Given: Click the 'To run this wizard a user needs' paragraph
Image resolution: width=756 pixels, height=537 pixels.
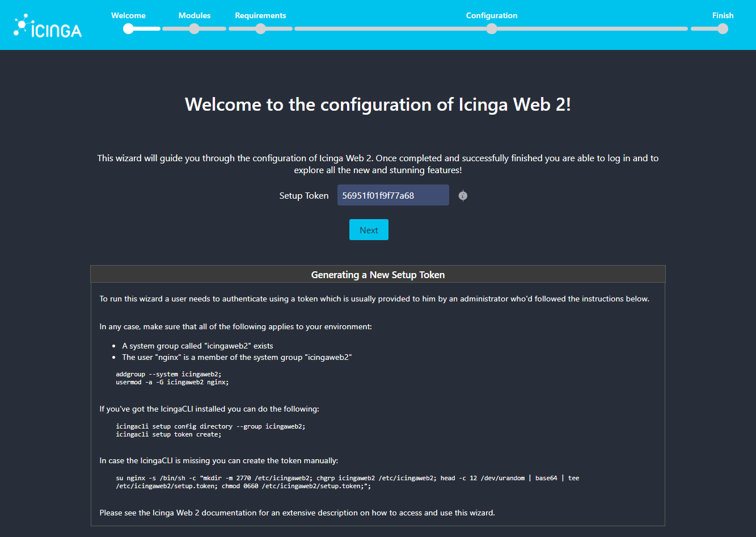Looking at the screenshot, I should (x=374, y=299).
